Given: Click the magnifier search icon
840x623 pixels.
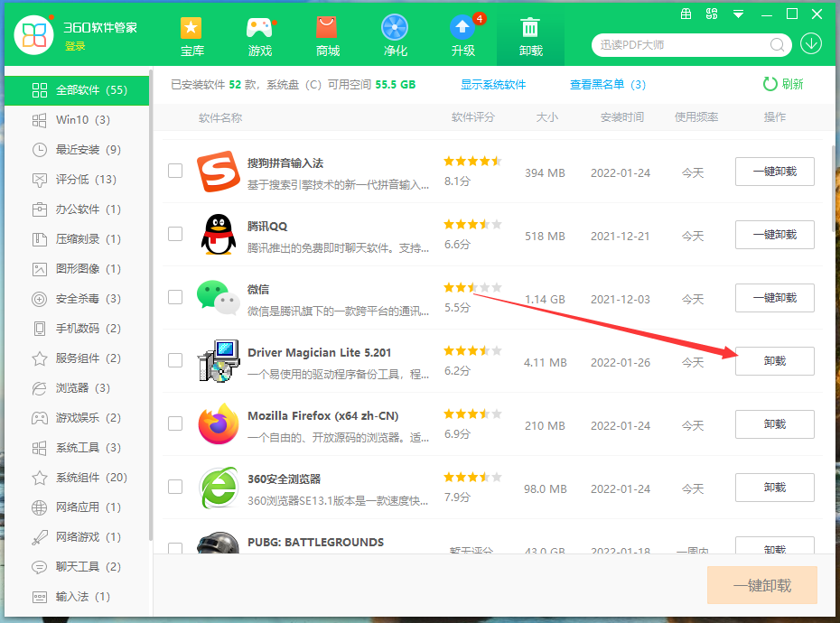Looking at the screenshot, I should [x=777, y=45].
